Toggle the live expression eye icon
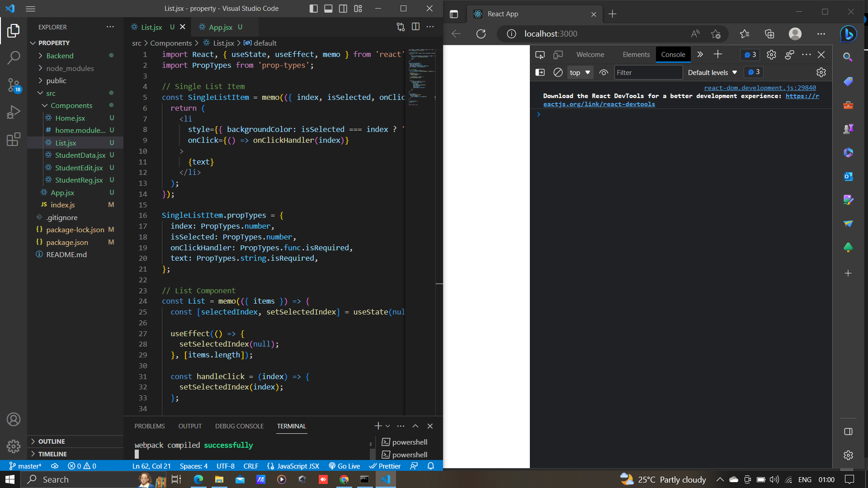The height and width of the screenshot is (488, 868). click(604, 72)
